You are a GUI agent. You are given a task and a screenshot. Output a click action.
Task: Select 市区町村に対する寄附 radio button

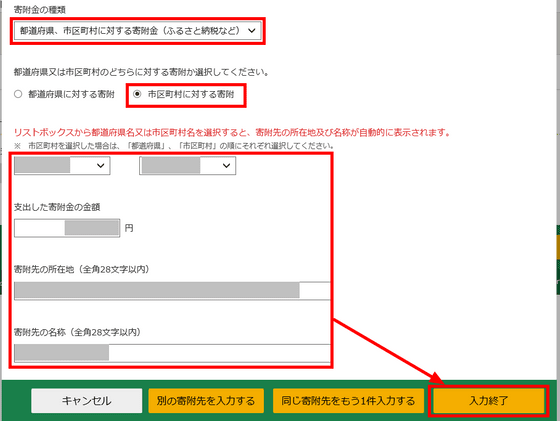137,94
